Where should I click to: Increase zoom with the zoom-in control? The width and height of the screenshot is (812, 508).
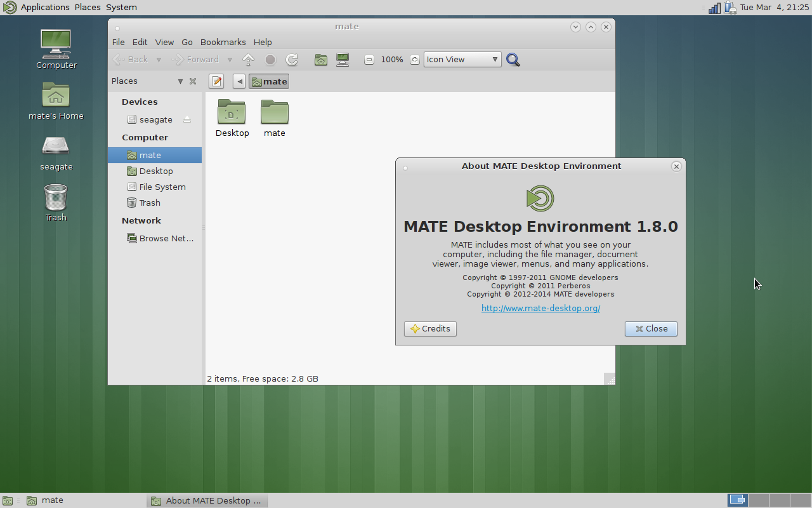pyautogui.click(x=415, y=59)
